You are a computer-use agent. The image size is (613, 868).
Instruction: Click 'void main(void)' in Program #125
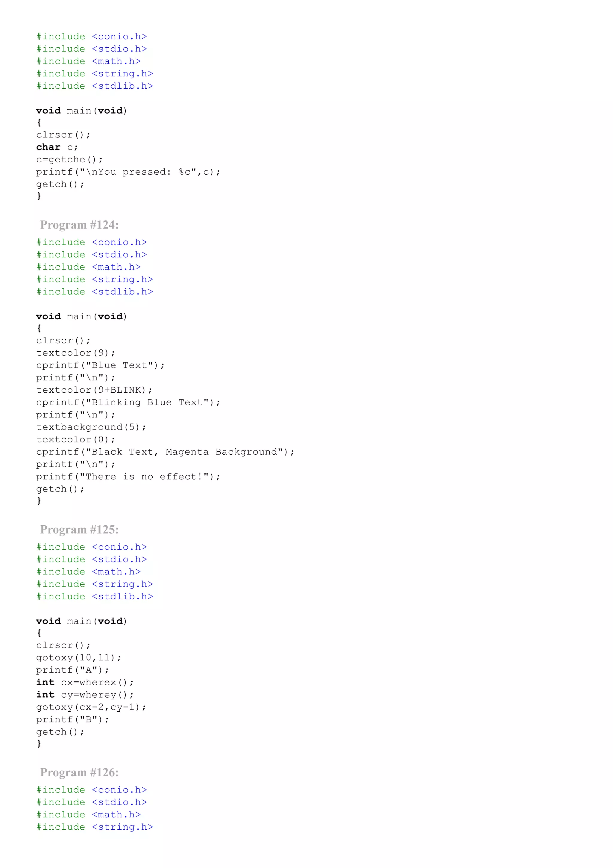82,621
